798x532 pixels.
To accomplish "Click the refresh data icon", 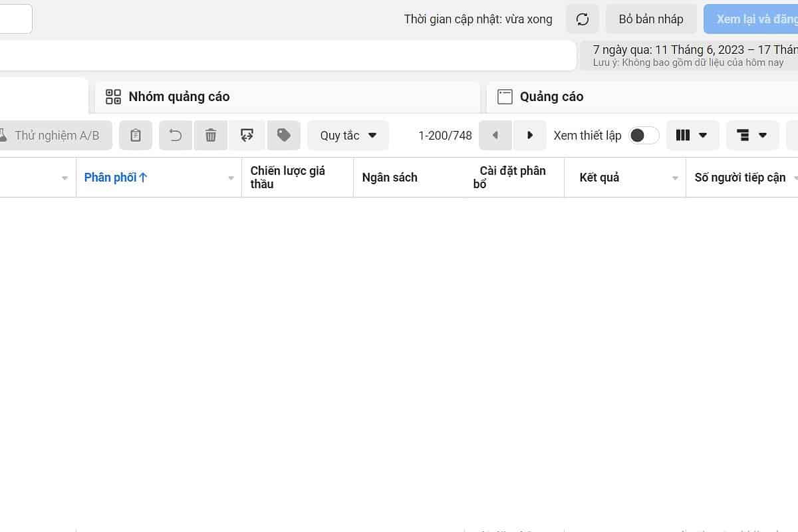I will tap(583, 19).
